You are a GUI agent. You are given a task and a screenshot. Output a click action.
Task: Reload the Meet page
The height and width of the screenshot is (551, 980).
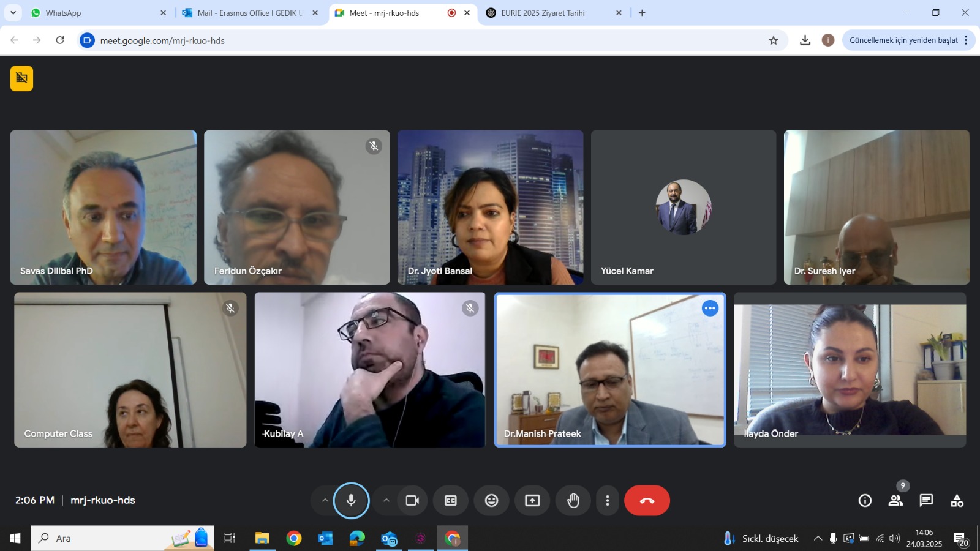(x=60, y=40)
